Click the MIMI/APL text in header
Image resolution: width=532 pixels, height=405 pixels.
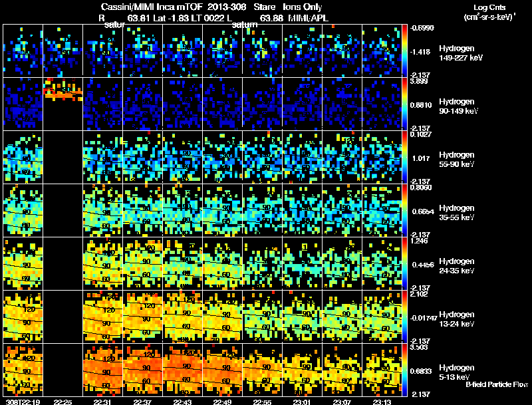(x=308, y=18)
